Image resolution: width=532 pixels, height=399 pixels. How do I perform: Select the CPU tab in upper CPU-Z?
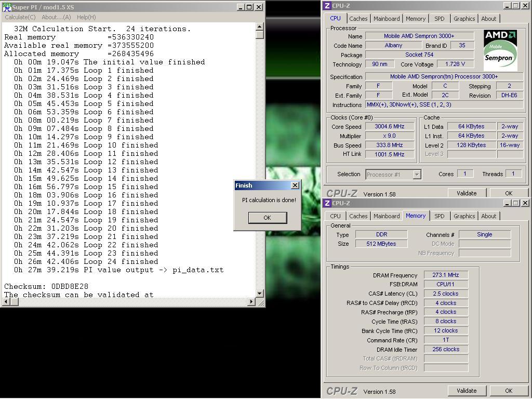tap(335, 18)
